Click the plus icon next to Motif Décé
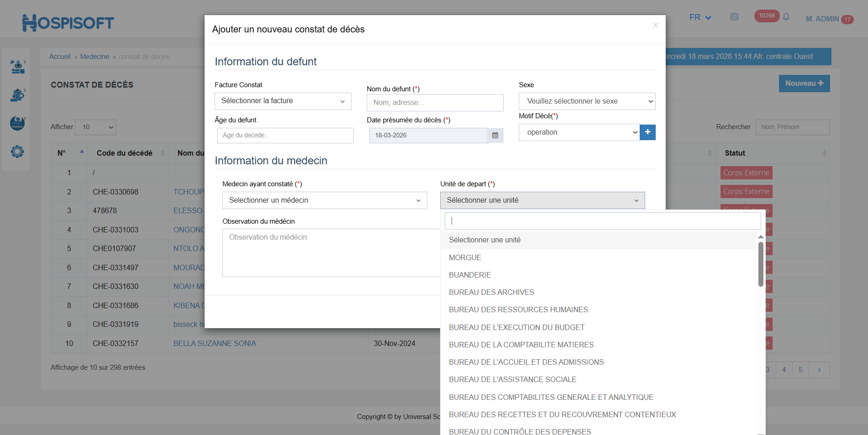868x435 pixels. 647,132
